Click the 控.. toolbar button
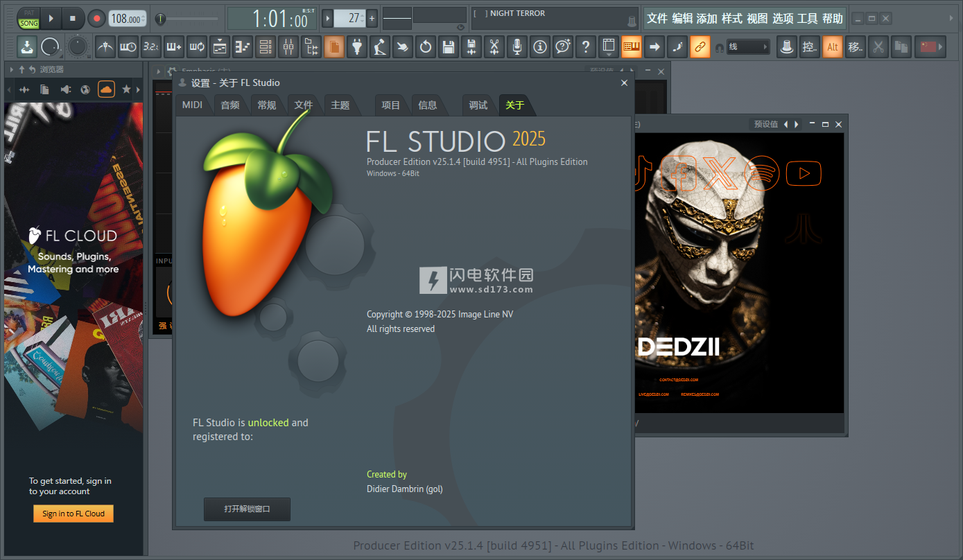The width and height of the screenshot is (963, 560). click(x=810, y=47)
